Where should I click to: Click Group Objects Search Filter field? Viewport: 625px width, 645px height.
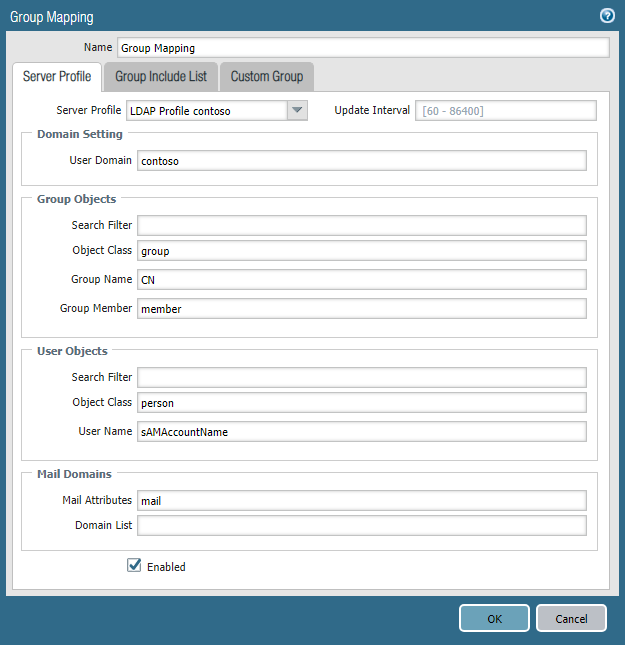(x=362, y=225)
